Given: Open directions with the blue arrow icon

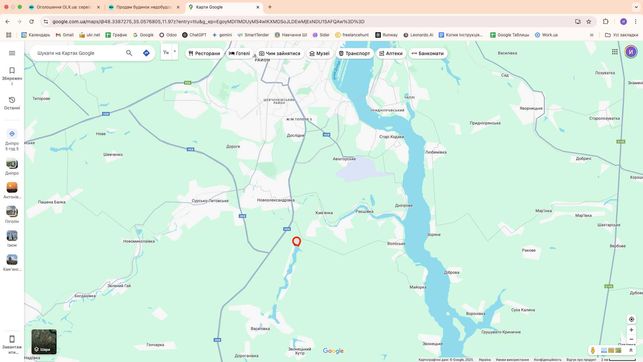Looking at the screenshot, I should (x=146, y=53).
